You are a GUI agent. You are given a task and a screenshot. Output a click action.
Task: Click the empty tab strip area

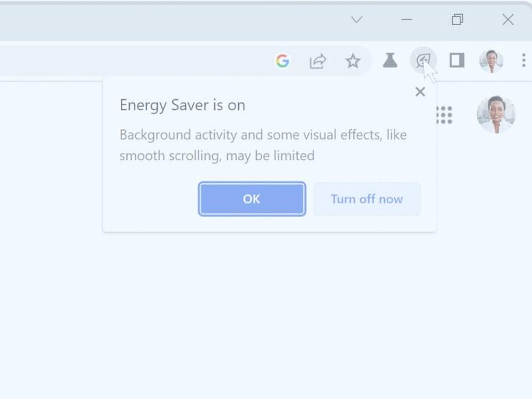[177, 20]
